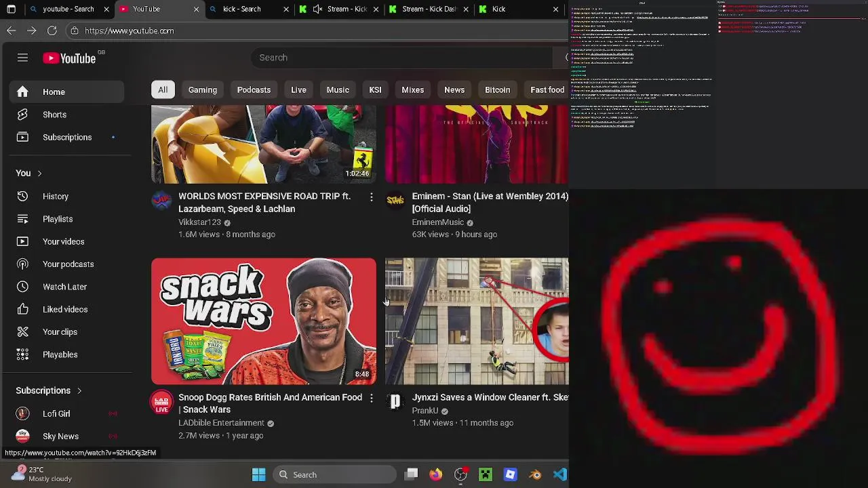Open Windows Start menu
The height and width of the screenshot is (488, 868).
point(258,474)
